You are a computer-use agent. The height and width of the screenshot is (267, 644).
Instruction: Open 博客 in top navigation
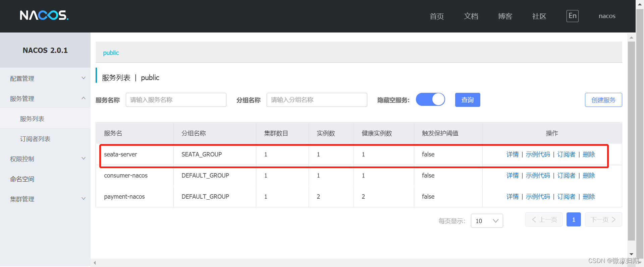(x=505, y=16)
